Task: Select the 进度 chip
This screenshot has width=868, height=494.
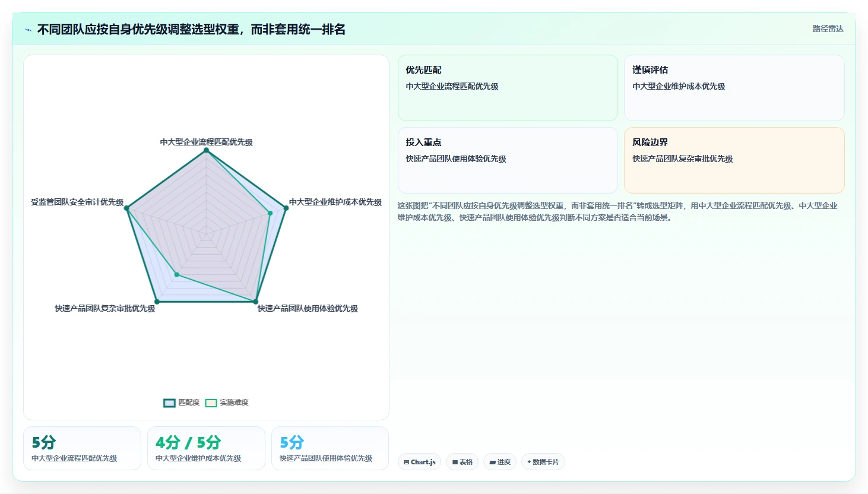Action: click(x=500, y=462)
